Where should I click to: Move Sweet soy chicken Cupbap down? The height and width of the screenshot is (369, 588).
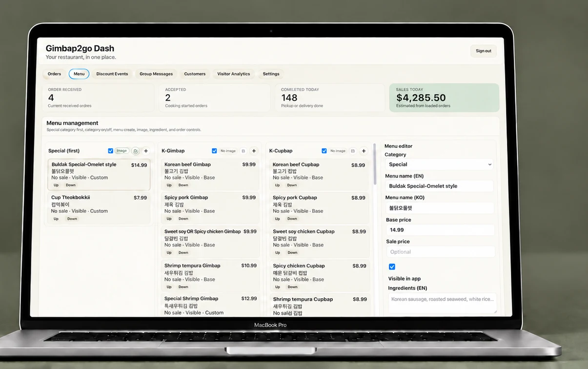292,252
